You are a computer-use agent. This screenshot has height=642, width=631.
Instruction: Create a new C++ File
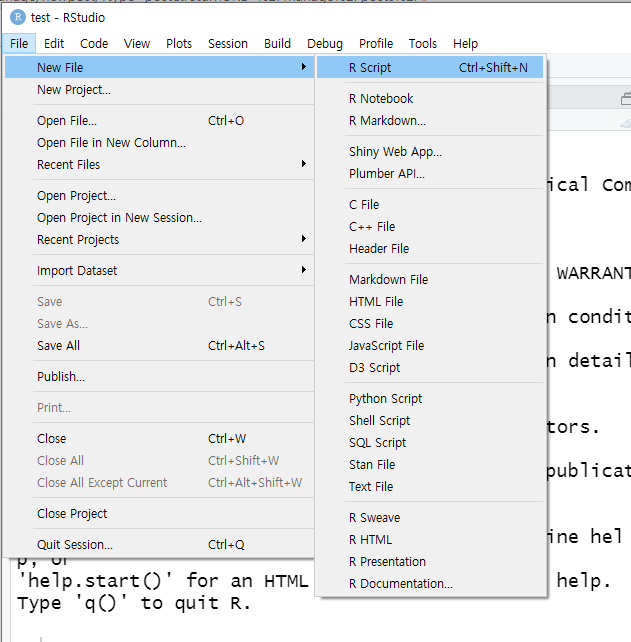(430, 226)
